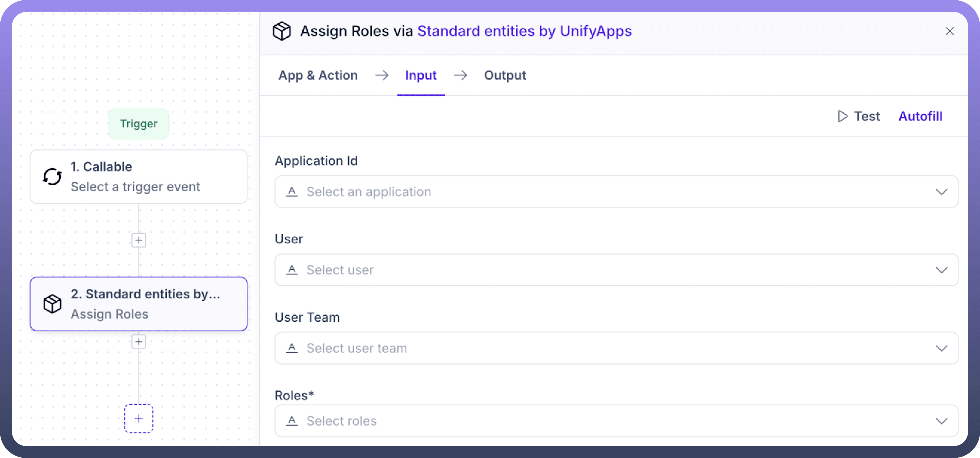Click the dashed add-step plus box
The image size is (980, 458).
[x=138, y=419]
